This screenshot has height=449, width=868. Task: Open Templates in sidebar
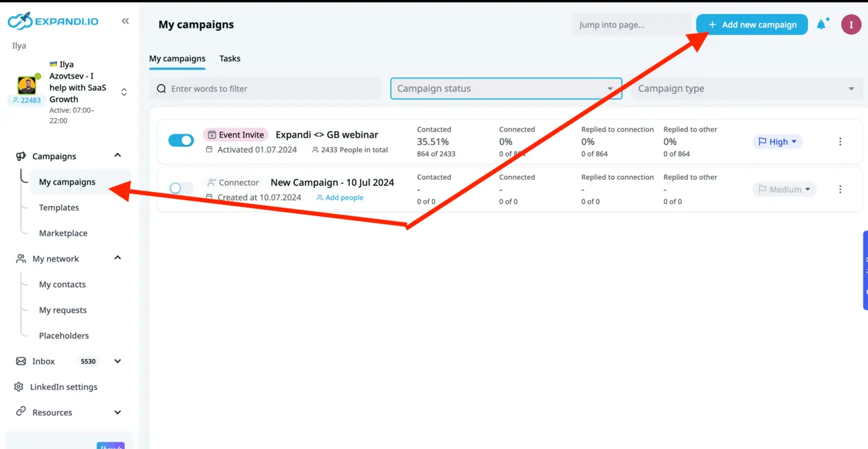[x=59, y=207]
